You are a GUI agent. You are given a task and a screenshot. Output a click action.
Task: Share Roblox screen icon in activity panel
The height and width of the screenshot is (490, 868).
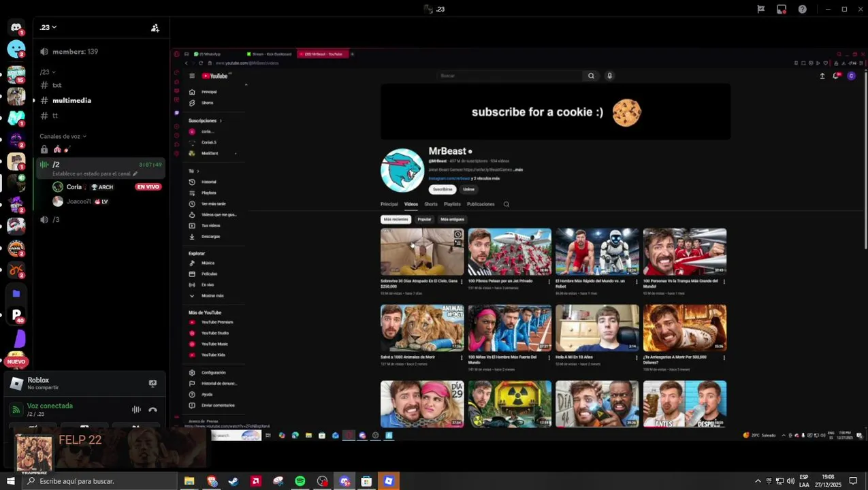tap(152, 383)
